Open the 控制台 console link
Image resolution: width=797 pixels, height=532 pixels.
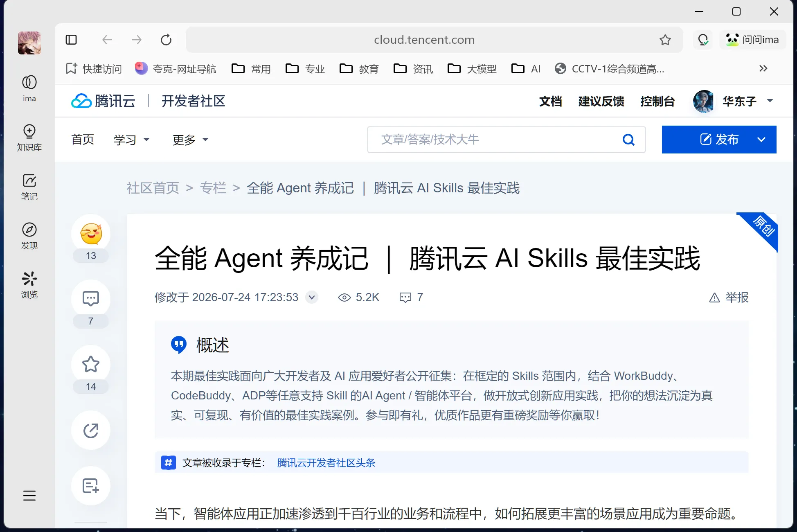click(657, 101)
